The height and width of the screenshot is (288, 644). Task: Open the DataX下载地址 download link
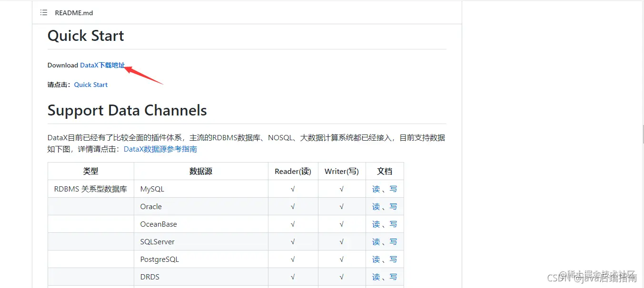pos(103,65)
